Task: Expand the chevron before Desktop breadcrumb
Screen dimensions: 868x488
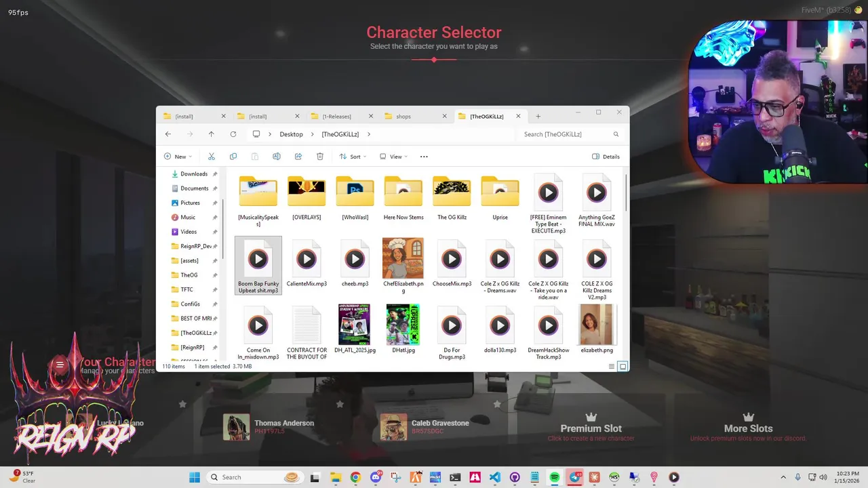Action: point(270,134)
